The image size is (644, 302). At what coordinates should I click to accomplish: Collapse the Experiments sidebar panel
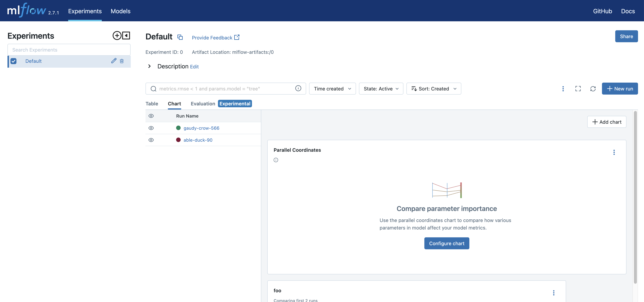coord(126,36)
